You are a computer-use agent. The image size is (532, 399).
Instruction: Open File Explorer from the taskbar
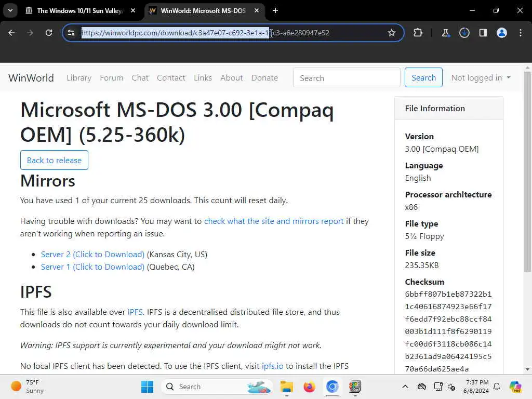pos(287,387)
